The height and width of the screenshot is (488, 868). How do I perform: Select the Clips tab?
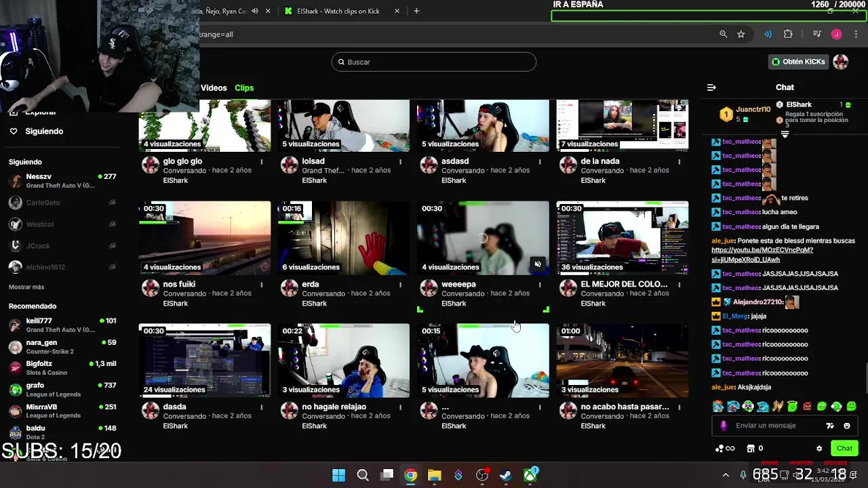point(244,88)
